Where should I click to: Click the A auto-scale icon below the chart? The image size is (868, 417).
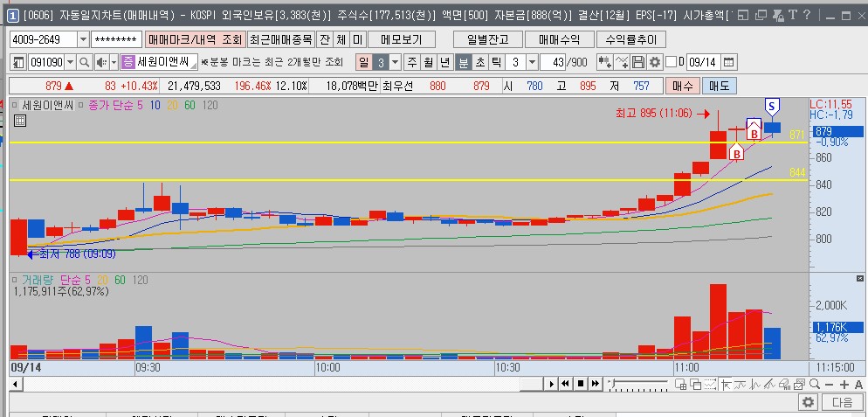pos(858,385)
